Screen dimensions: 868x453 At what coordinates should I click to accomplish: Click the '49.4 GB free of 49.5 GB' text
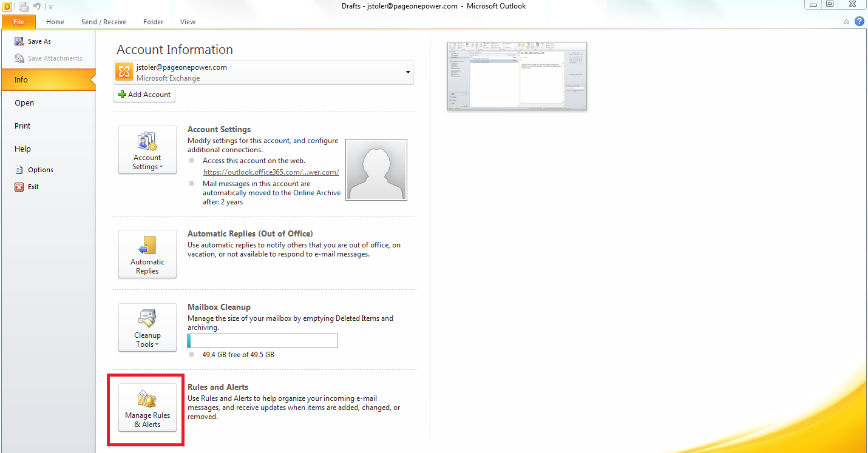pos(239,355)
